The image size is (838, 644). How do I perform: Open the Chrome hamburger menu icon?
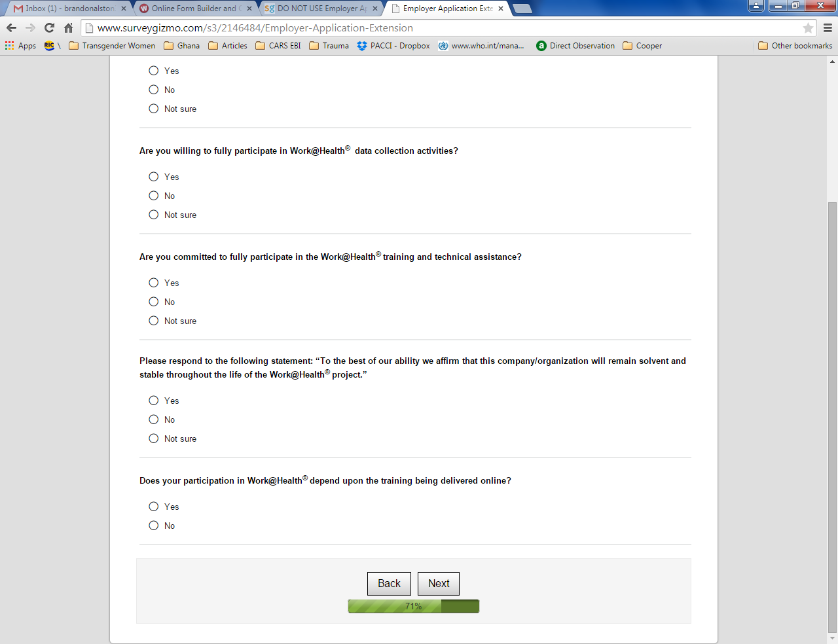pos(828,27)
